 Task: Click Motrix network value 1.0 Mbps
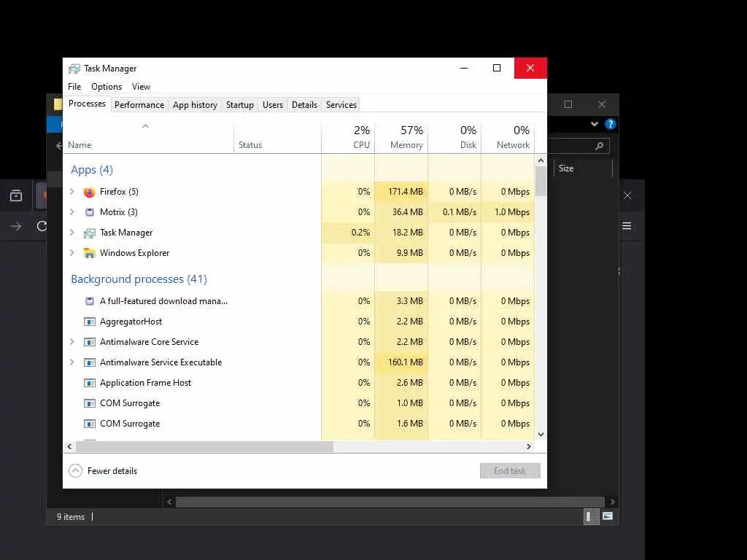pyautogui.click(x=512, y=212)
